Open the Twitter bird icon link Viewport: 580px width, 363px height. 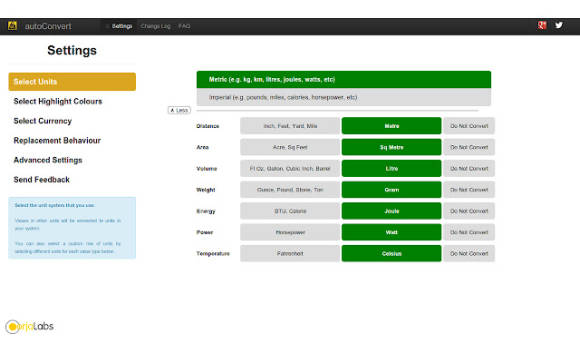point(559,26)
